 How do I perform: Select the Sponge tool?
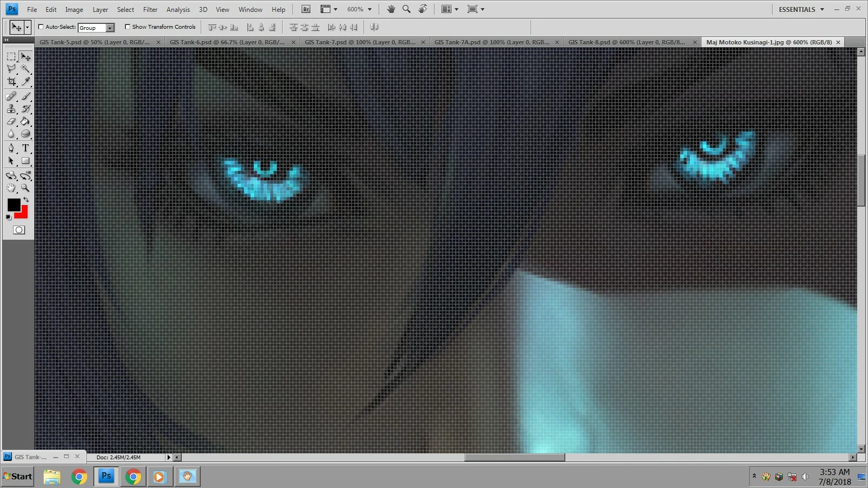tap(25, 134)
